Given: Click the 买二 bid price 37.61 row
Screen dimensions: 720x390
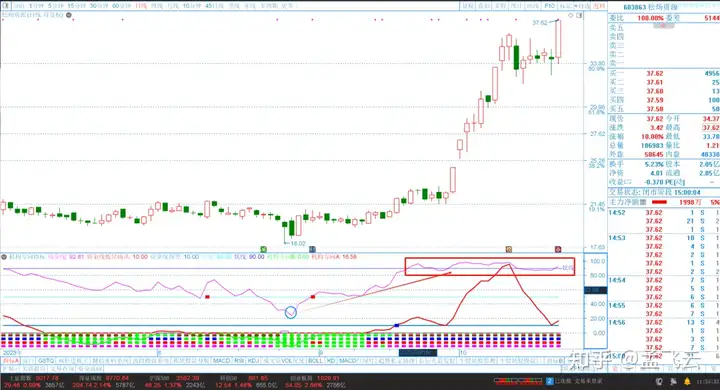Looking at the screenshot, I should point(664,82).
